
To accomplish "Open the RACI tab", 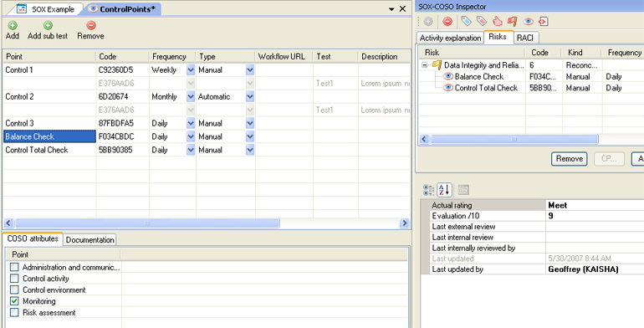I will [526, 38].
